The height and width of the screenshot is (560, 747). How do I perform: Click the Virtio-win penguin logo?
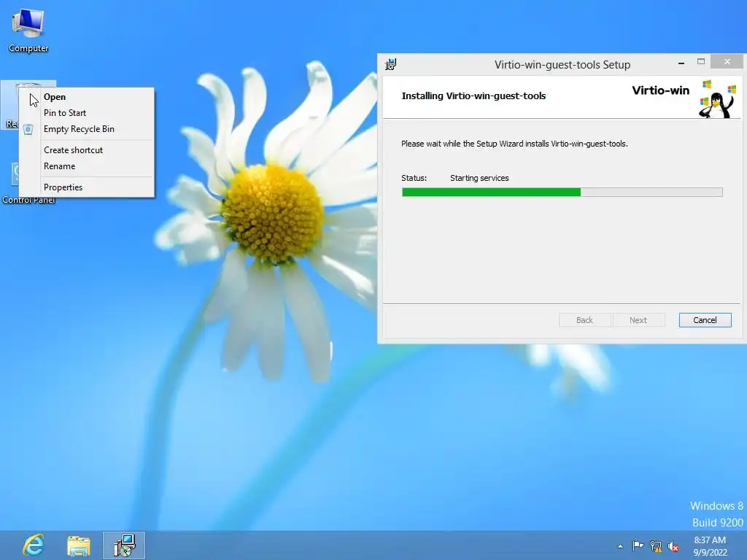point(718,98)
